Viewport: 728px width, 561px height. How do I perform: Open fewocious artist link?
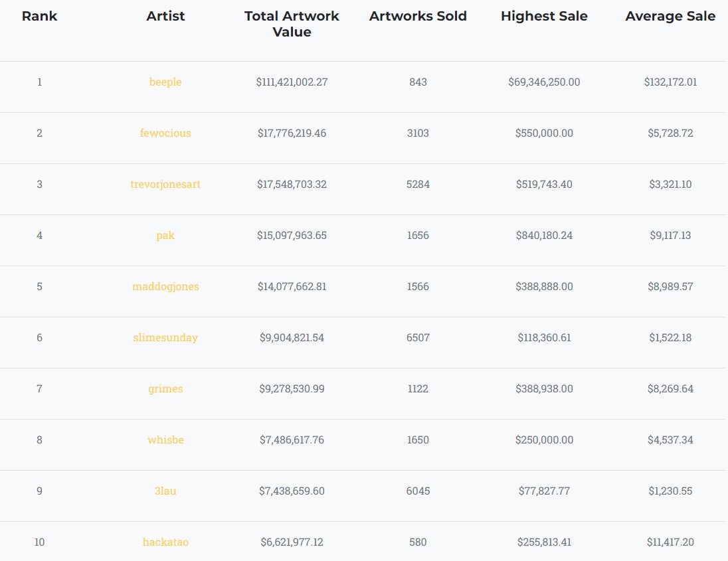tap(165, 133)
